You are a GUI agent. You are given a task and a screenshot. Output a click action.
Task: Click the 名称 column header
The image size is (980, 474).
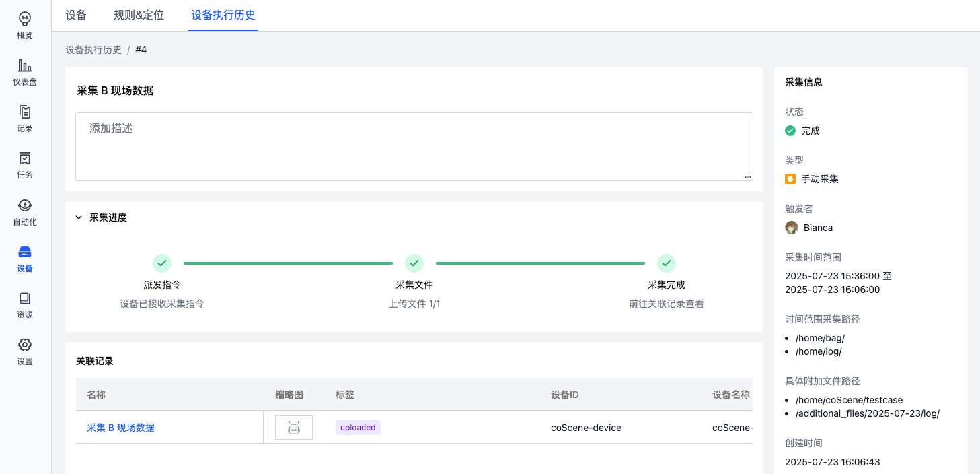click(96, 395)
